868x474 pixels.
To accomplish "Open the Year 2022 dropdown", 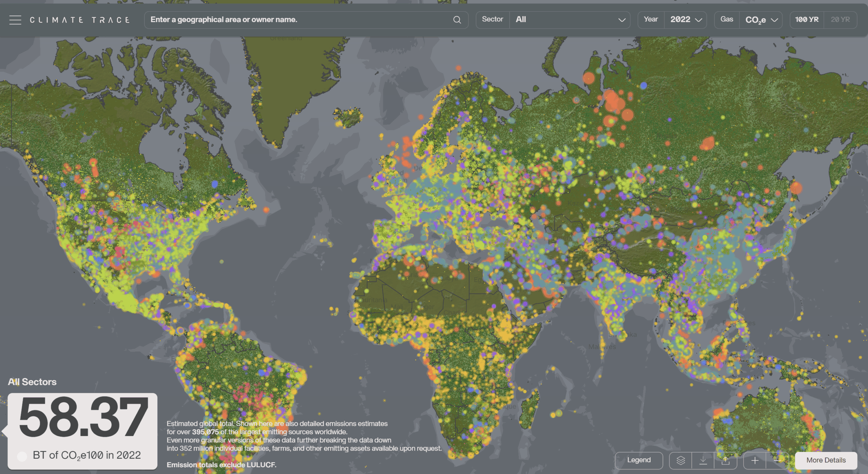I will coord(686,20).
